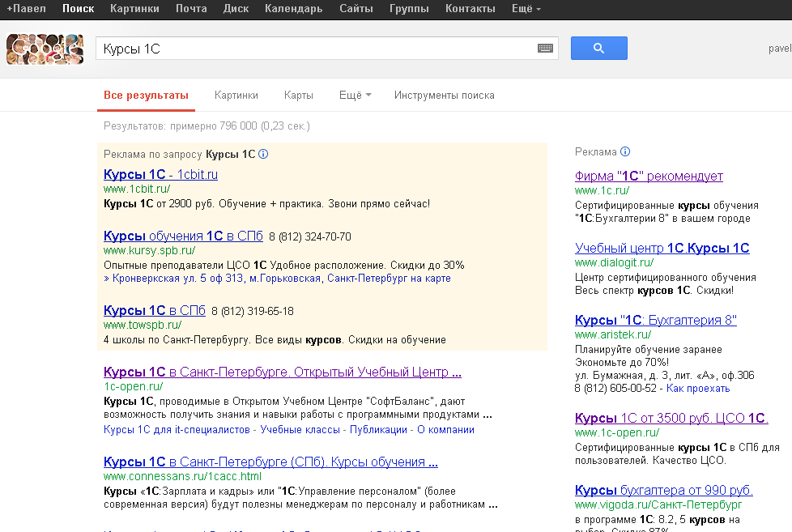Select the 'Все результаты' tab

tap(146, 95)
